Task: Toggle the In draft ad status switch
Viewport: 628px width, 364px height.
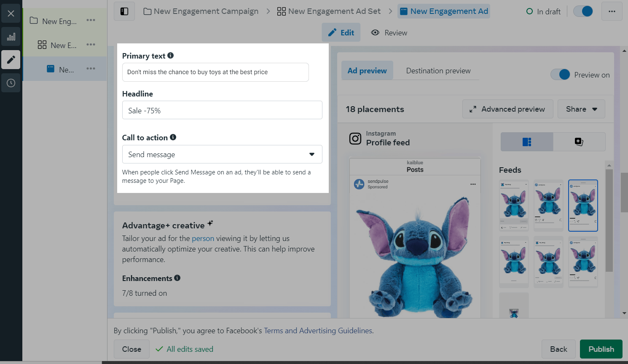Action: [583, 11]
